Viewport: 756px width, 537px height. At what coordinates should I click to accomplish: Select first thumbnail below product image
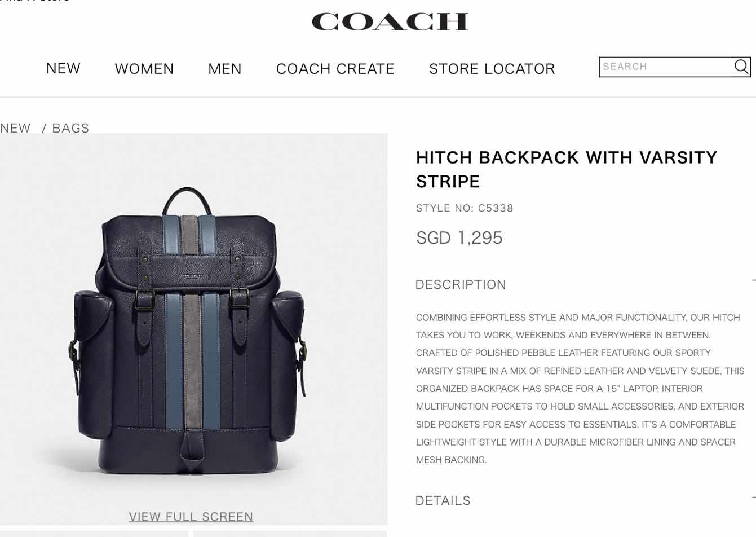[94, 534]
